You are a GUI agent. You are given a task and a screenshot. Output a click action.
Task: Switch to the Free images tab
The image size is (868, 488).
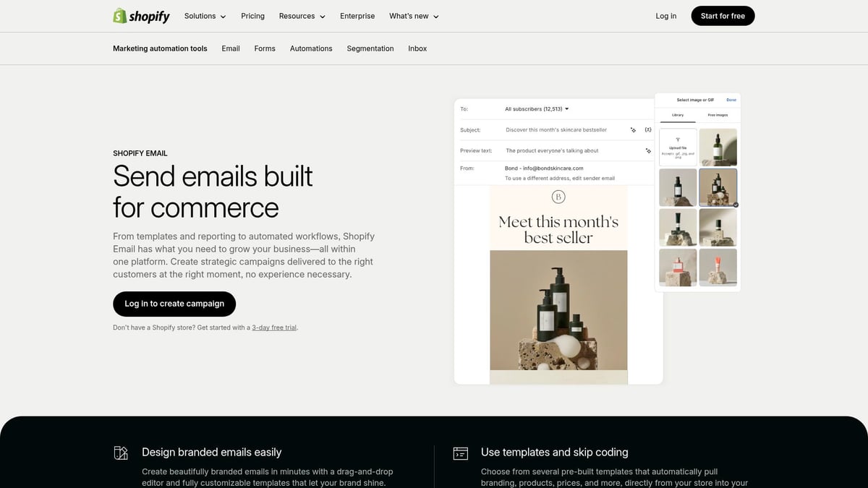[x=718, y=115]
